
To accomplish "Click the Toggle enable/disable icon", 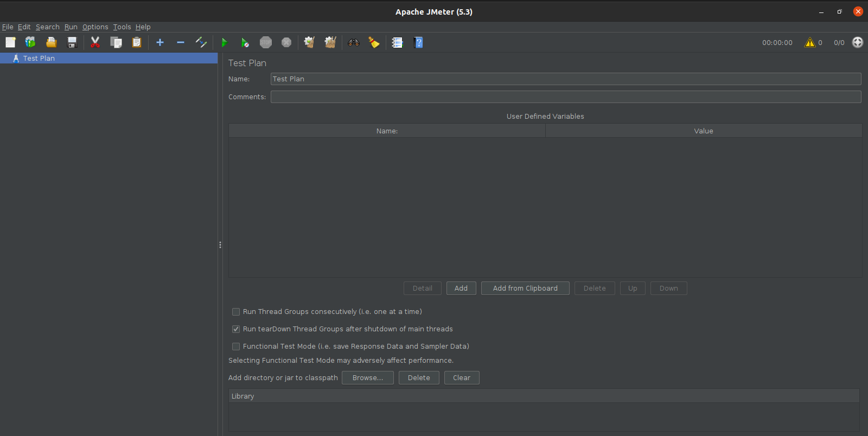I will 201,42.
